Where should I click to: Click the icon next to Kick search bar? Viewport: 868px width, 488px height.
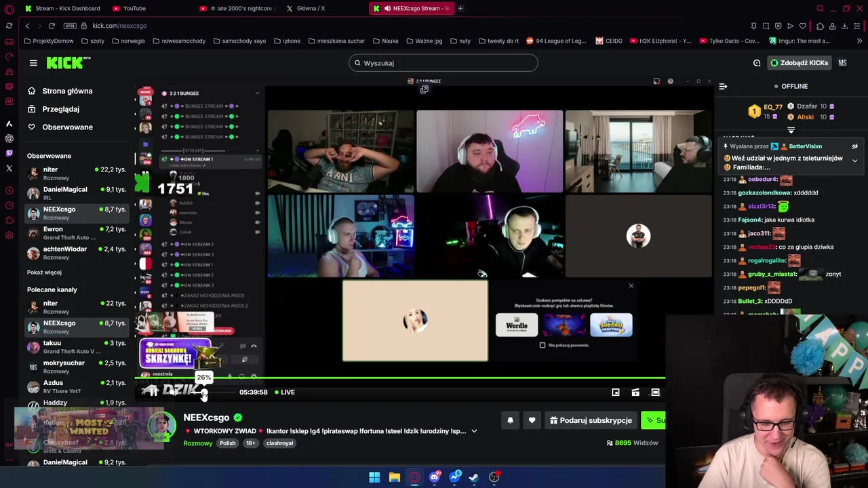757,63
